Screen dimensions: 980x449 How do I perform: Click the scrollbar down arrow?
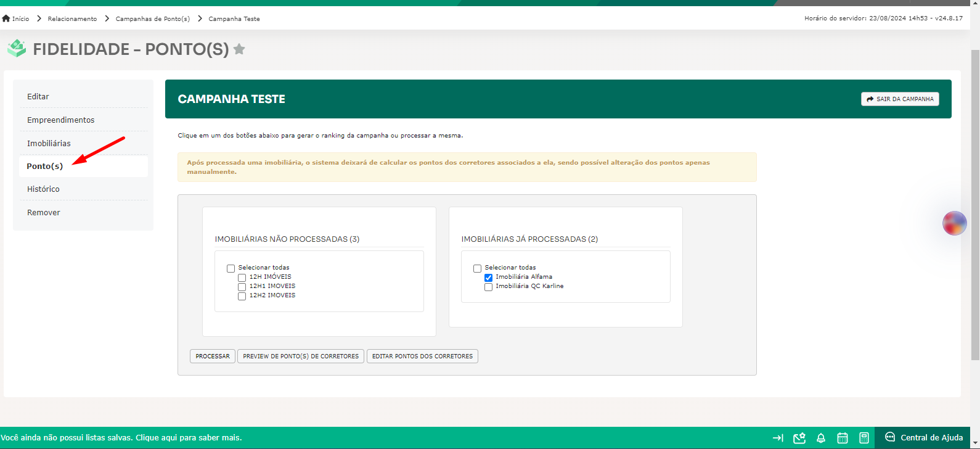tap(975, 444)
